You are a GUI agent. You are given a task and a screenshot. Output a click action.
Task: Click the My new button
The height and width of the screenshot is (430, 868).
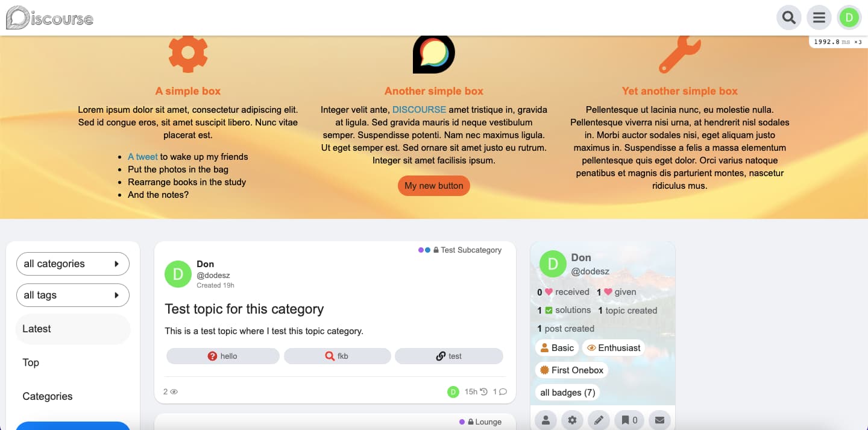pos(434,186)
